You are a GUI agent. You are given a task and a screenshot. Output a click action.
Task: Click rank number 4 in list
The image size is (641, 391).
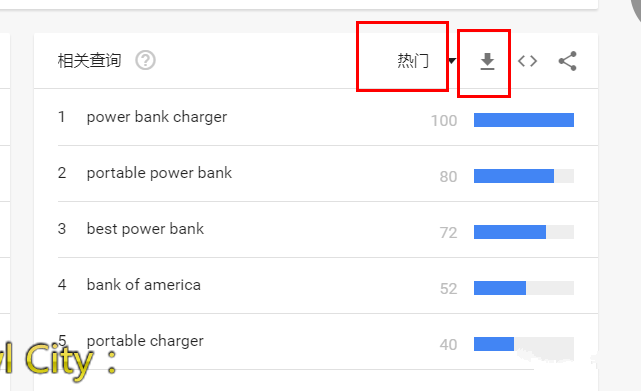click(x=62, y=285)
